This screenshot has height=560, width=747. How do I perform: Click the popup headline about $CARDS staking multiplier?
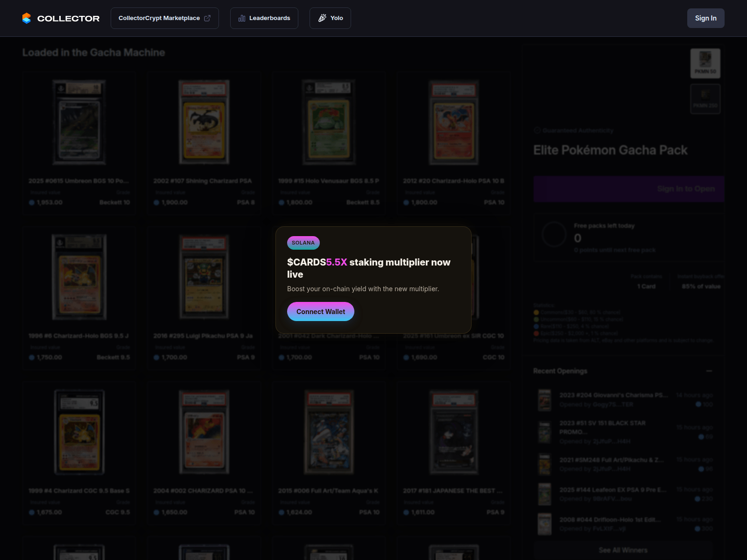(369, 268)
